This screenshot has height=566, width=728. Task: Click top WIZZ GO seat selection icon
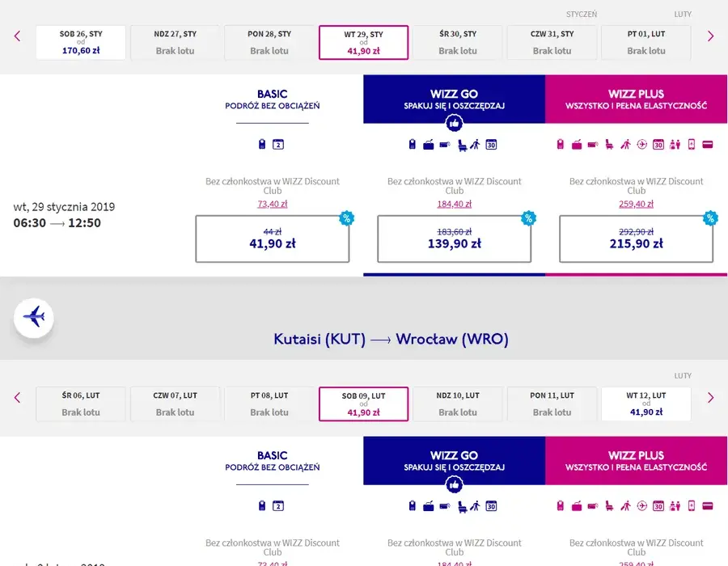[462, 146]
